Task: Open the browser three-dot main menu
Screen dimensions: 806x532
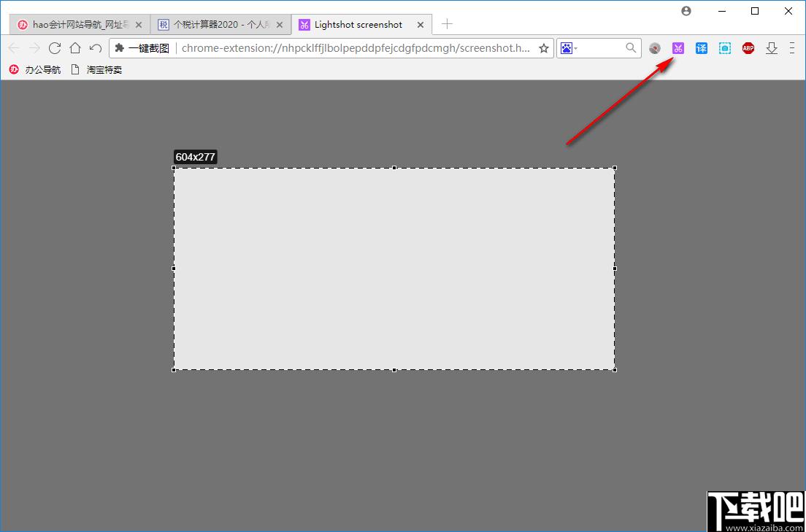Action: coord(792,48)
